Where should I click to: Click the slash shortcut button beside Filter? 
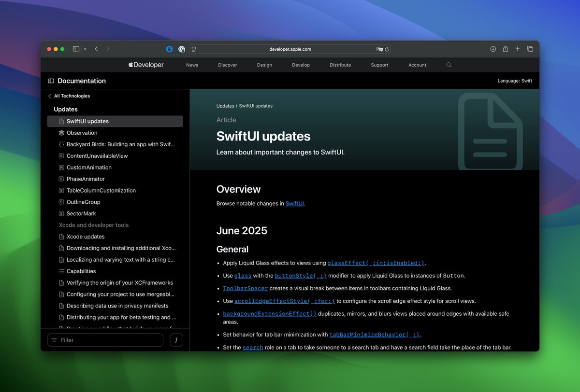(x=176, y=340)
